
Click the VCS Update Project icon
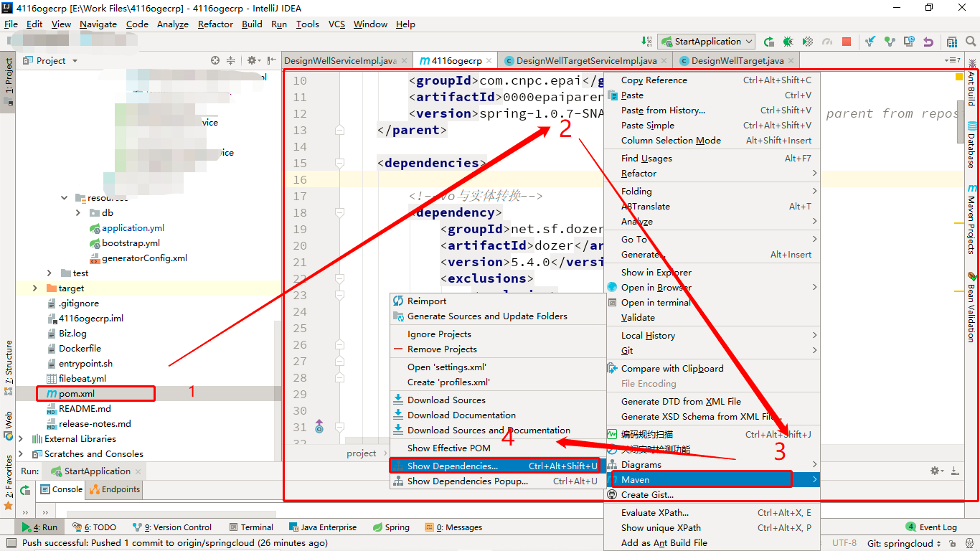click(870, 42)
